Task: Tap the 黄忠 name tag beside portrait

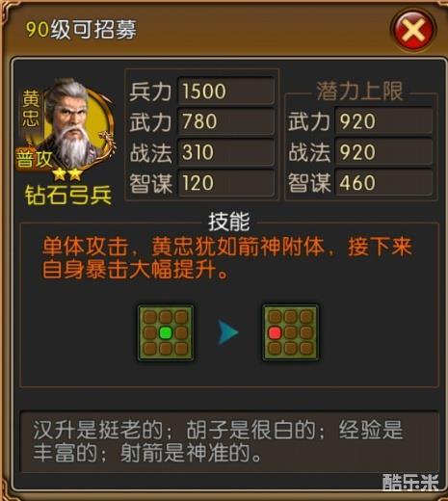Action: click(31, 109)
